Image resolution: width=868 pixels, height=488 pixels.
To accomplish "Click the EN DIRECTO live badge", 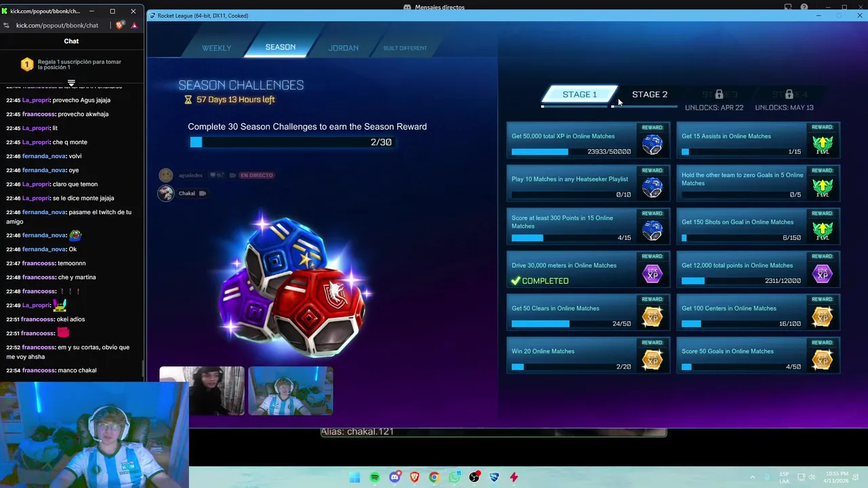I will 256,176.
